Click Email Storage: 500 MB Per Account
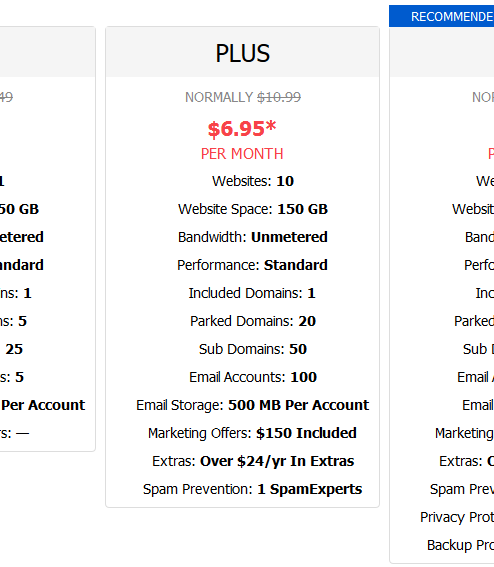 coord(252,405)
